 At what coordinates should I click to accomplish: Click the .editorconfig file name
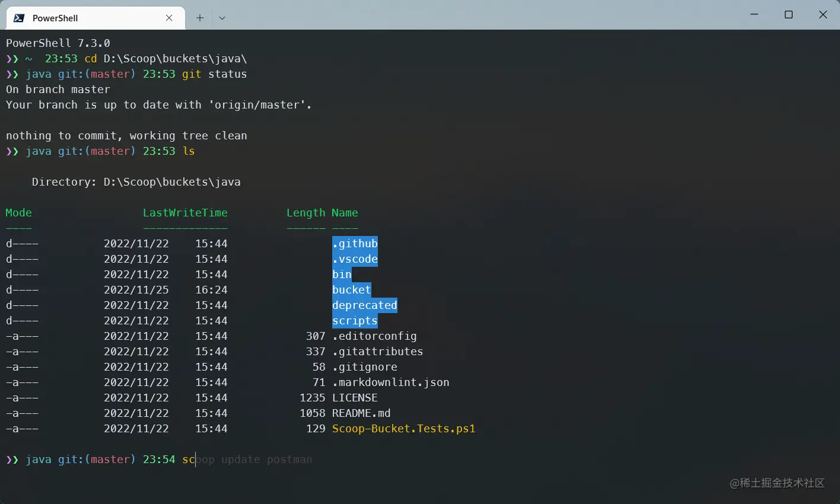[374, 336]
